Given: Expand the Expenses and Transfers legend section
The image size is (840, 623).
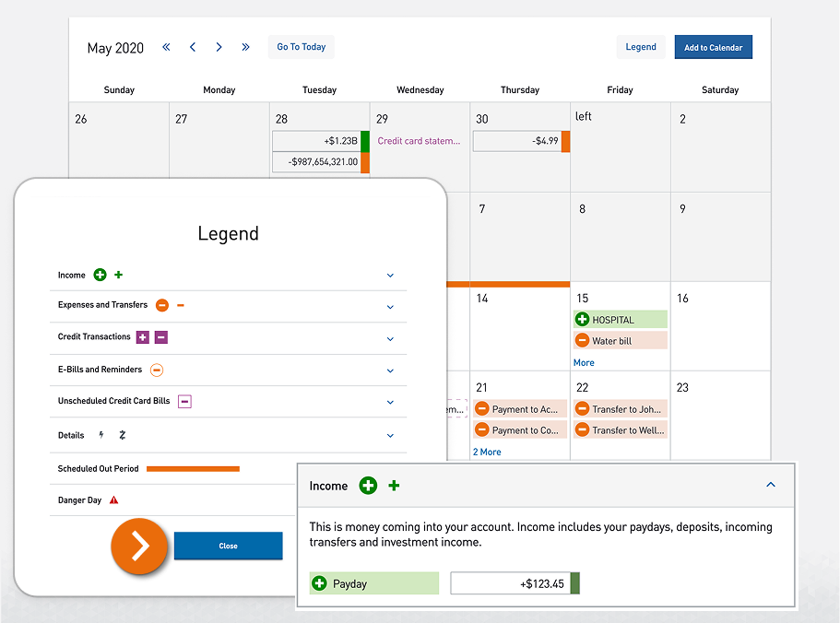Looking at the screenshot, I should [390, 306].
